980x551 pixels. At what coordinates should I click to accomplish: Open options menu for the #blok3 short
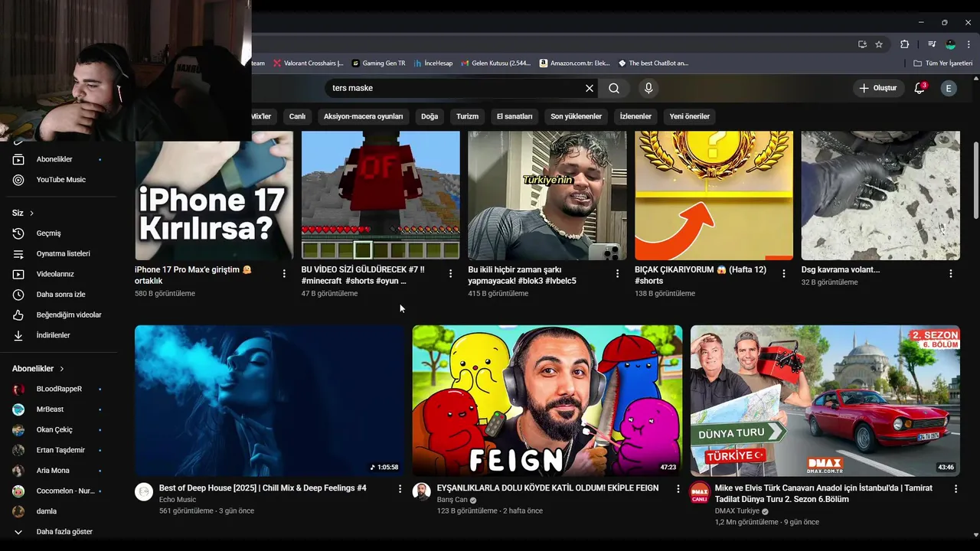(617, 273)
